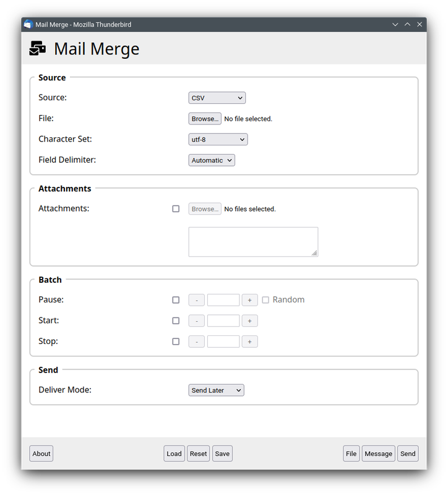Viewport: 448px width, 495px height.
Task: Increase the Stop value with plus button
Action: tap(250, 342)
